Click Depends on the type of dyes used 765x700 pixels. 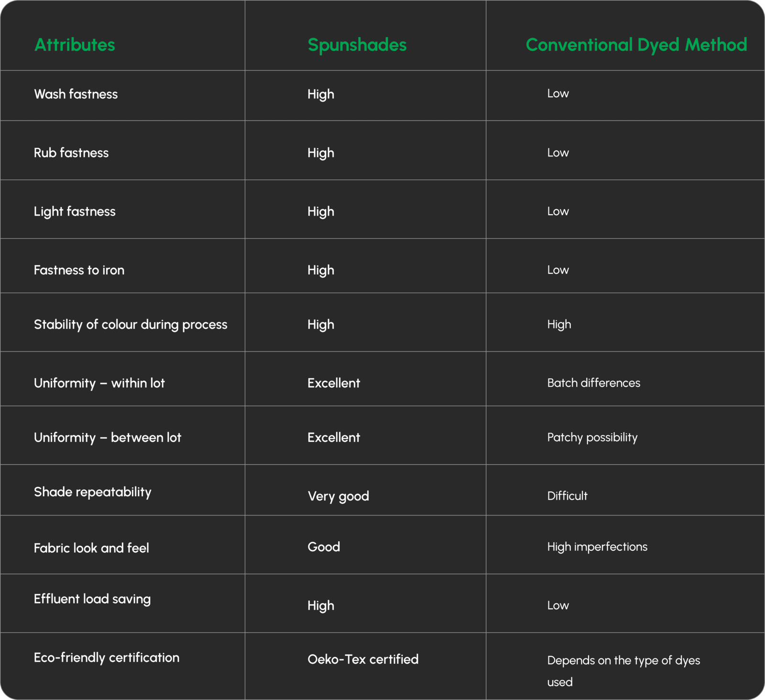click(x=623, y=661)
